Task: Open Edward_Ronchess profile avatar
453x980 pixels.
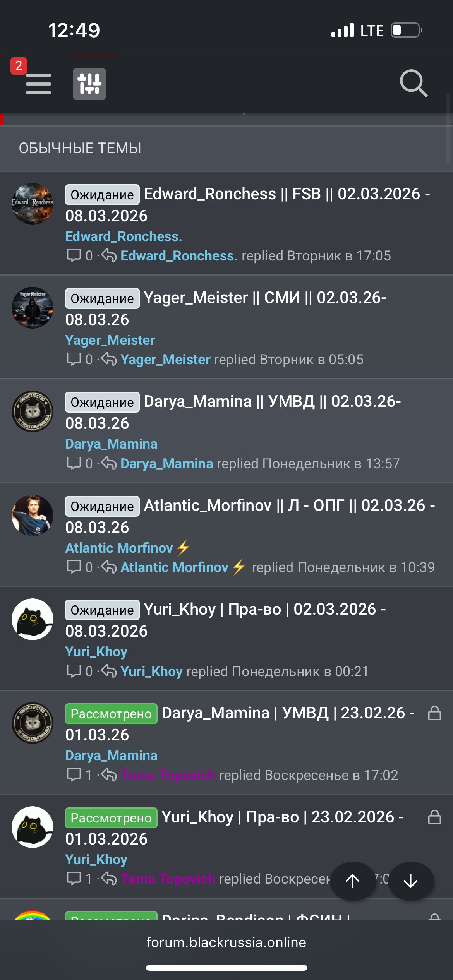Action: (33, 204)
